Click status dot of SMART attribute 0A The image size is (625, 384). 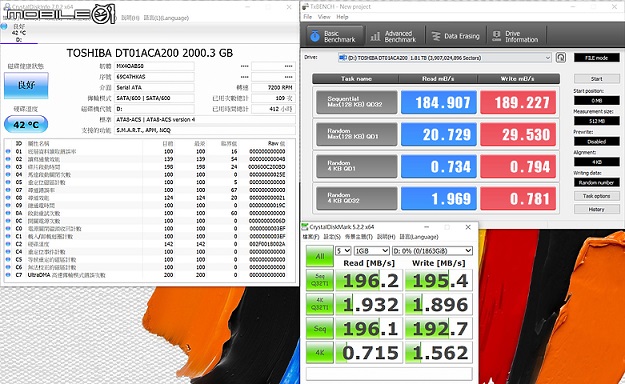pyautogui.click(x=8, y=213)
